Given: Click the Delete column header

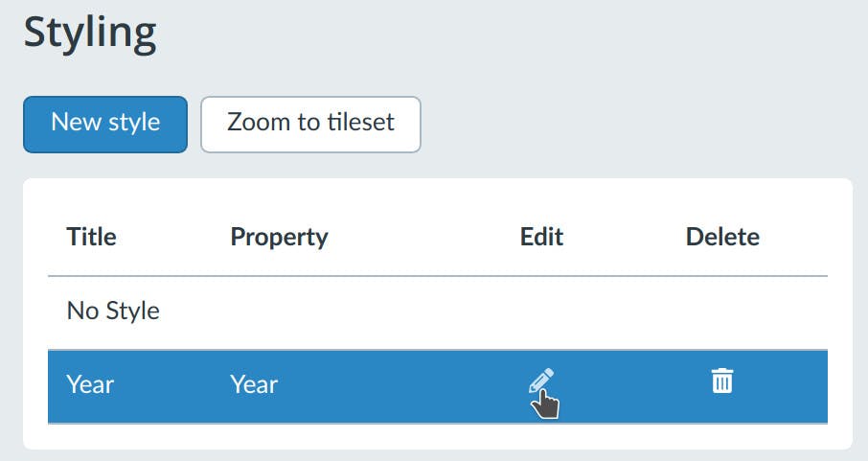Looking at the screenshot, I should [x=722, y=237].
